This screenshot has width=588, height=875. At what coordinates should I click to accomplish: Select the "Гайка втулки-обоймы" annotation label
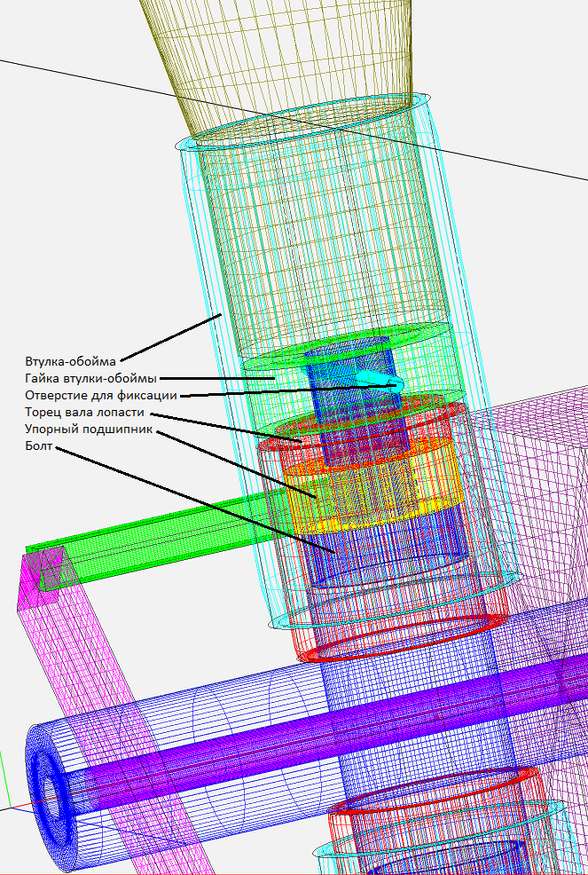pos(90,378)
